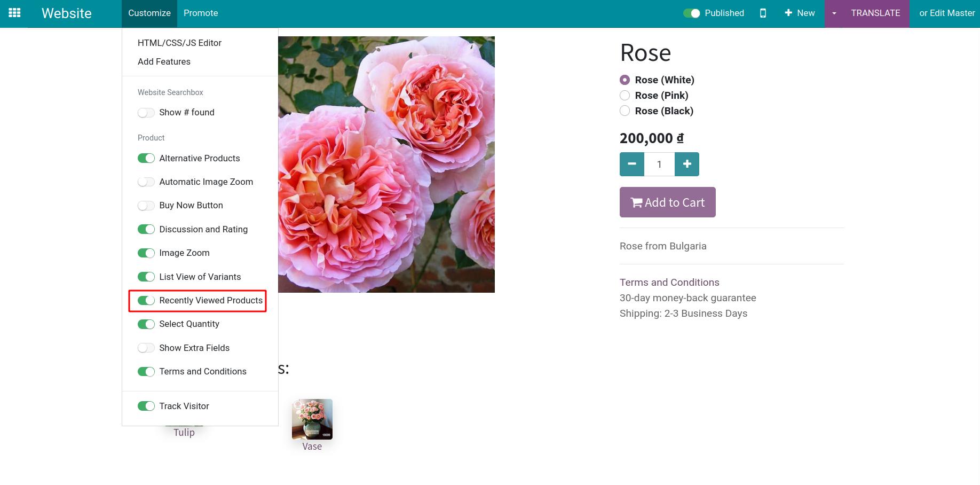Open the Customize menu

[x=149, y=13]
